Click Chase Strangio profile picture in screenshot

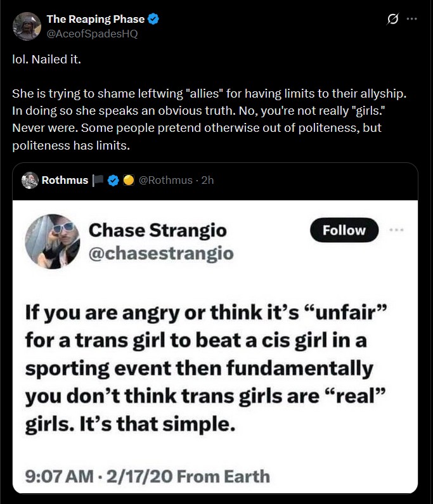tap(53, 242)
